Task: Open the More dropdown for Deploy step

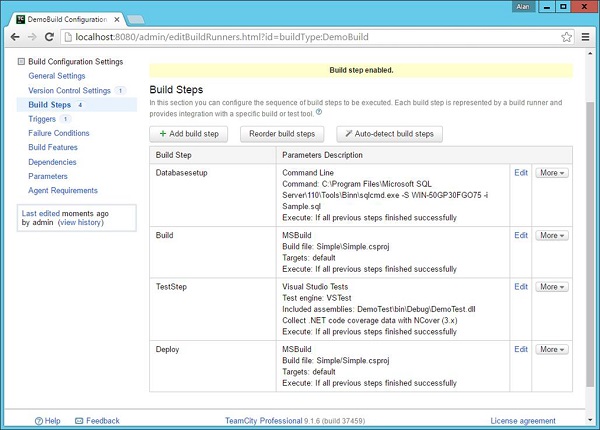Action: point(551,349)
